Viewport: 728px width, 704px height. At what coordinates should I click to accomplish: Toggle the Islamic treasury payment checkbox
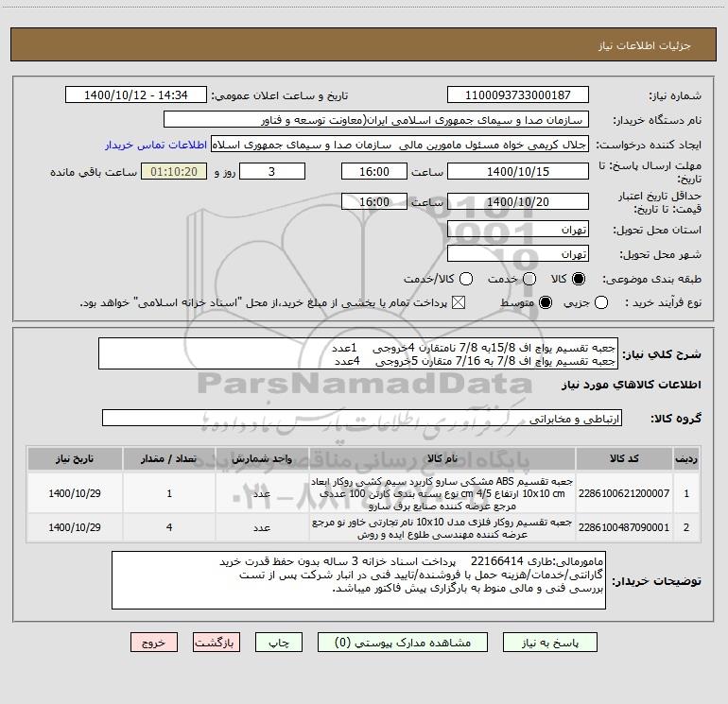[x=459, y=302]
